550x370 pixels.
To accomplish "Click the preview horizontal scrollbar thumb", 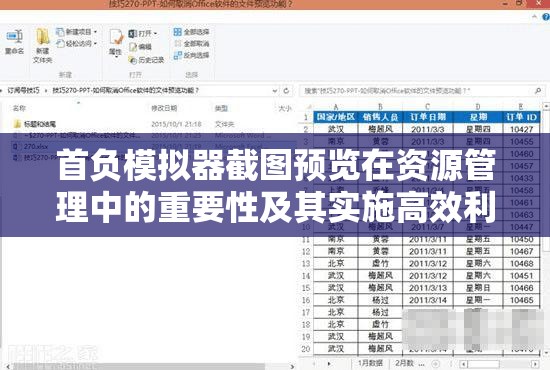I will 483,364.
